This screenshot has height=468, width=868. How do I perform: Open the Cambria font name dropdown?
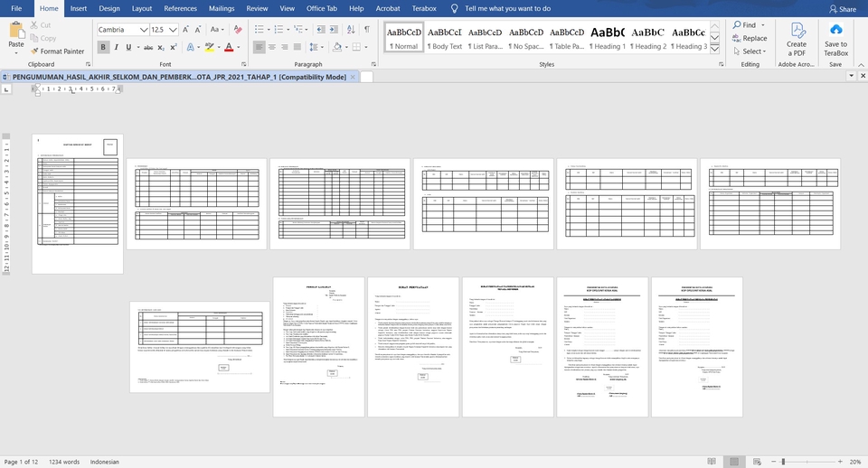click(x=144, y=29)
